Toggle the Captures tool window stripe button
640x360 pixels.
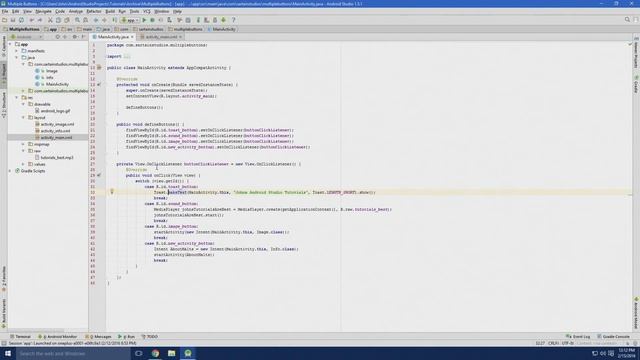click(x=4, y=47)
